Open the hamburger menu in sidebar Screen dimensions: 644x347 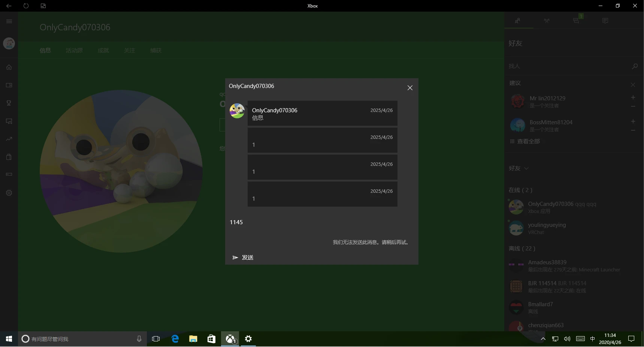pos(9,21)
